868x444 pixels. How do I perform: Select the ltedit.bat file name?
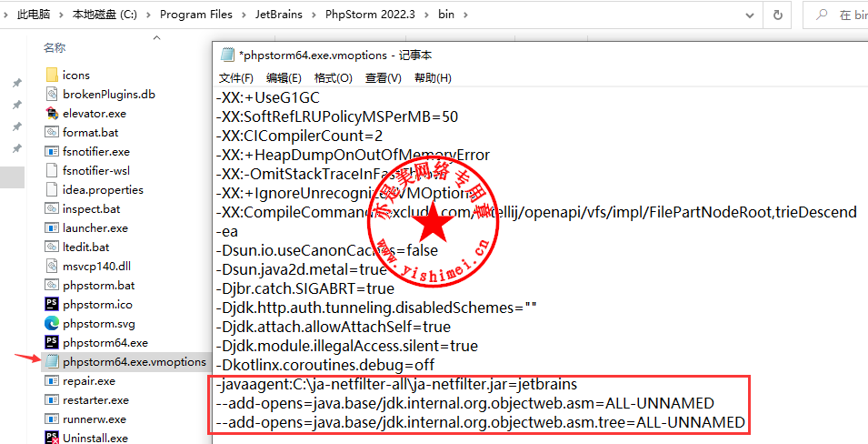pos(85,247)
